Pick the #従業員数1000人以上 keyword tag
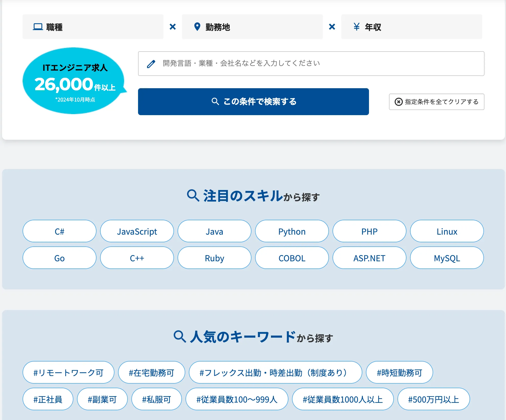Image resolution: width=506 pixels, height=420 pixels. click(x=343, y=399)
